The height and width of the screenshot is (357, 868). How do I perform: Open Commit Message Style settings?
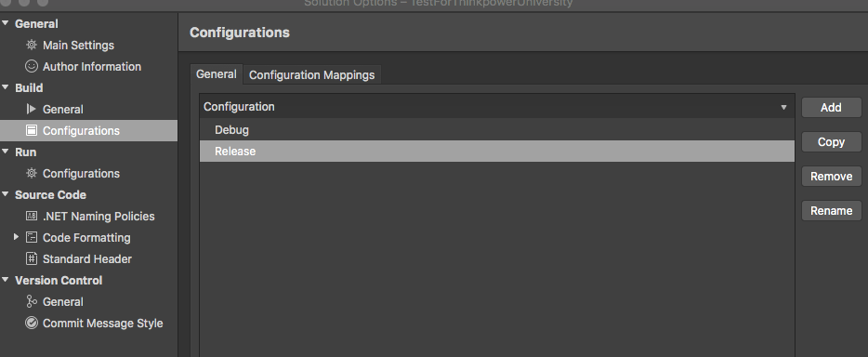(102, 324)
